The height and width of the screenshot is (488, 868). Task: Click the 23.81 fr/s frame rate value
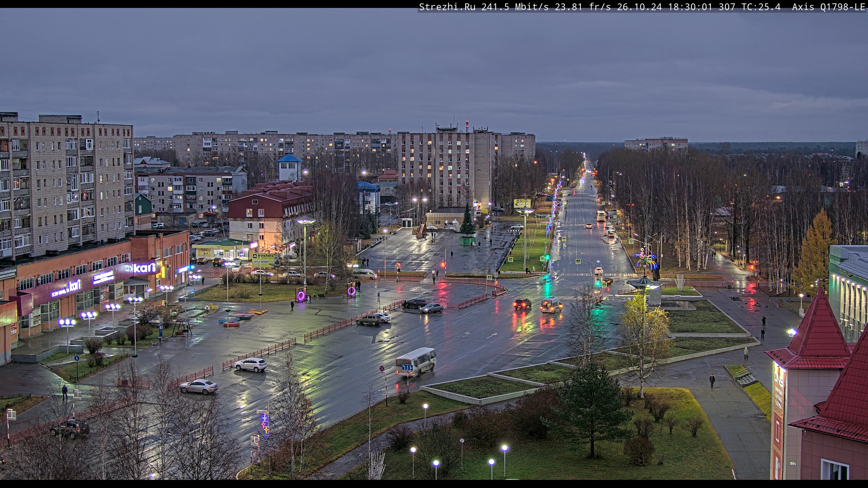pyautogui.click(x=583, y=7)
